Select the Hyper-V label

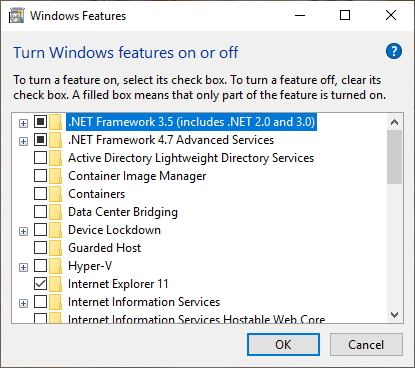point(90,266)
